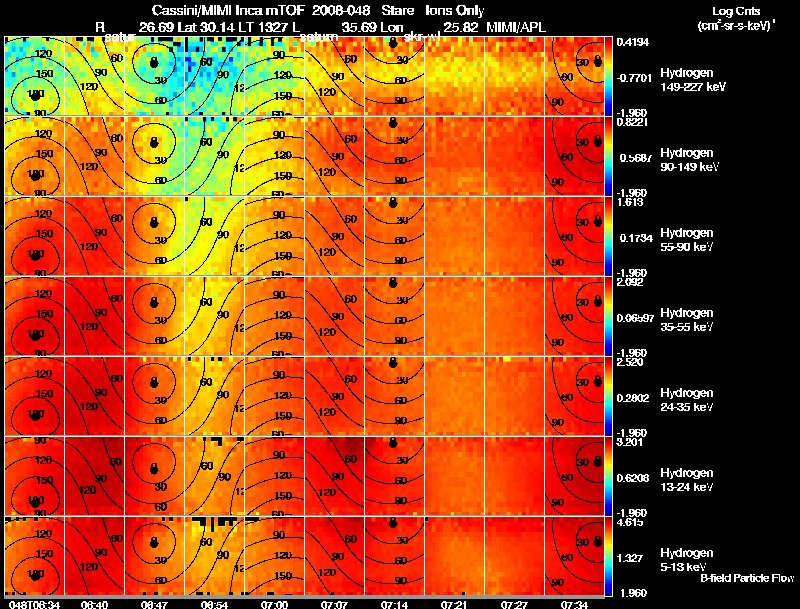Click the '4.615' colorbar maximum value
This screenshot has height=609, width=800.
click(x=630, y=522)
